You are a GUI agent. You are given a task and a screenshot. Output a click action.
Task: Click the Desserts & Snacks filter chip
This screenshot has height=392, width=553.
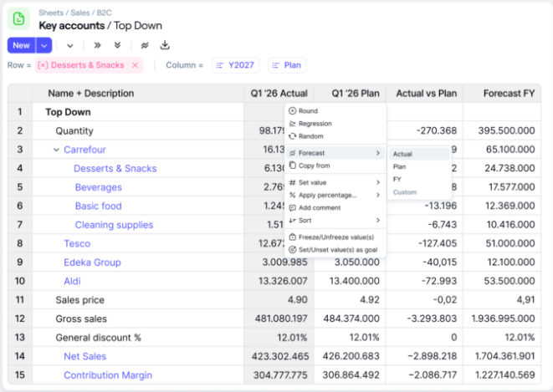click(89, 65)
